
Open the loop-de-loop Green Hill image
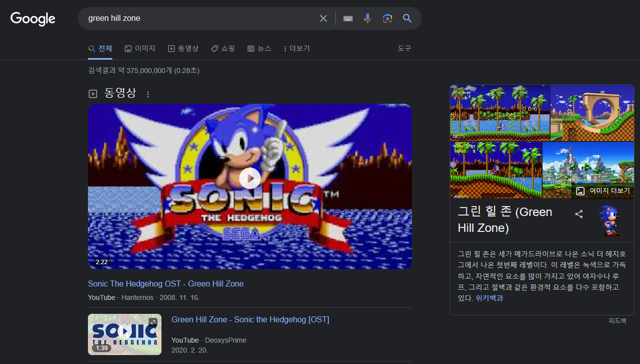pyautogui.click(x=592, y=113)
